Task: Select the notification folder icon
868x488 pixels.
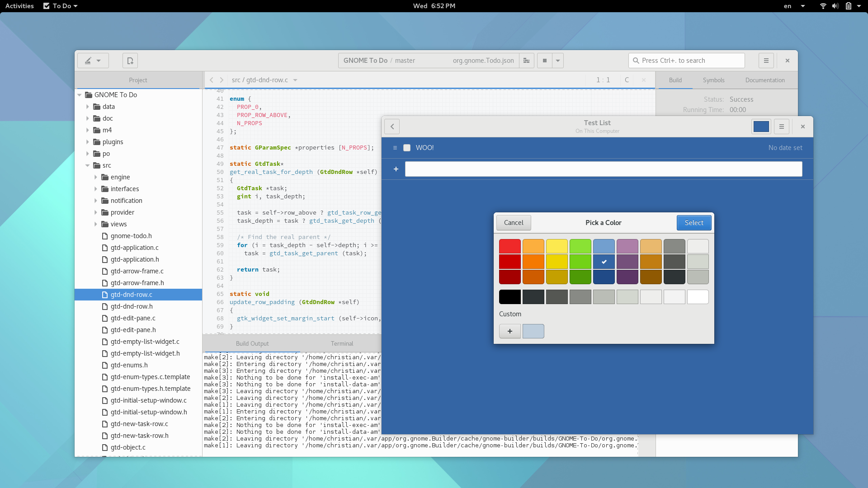Action: (x=105, y=201)
